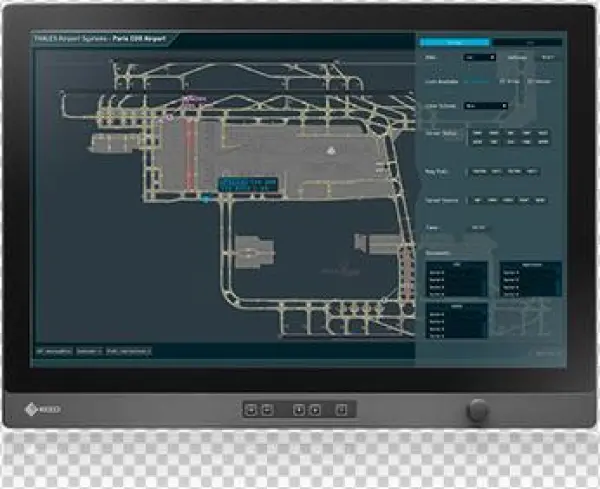Click the second button in the status grid's bottom row

click(494, 142)
